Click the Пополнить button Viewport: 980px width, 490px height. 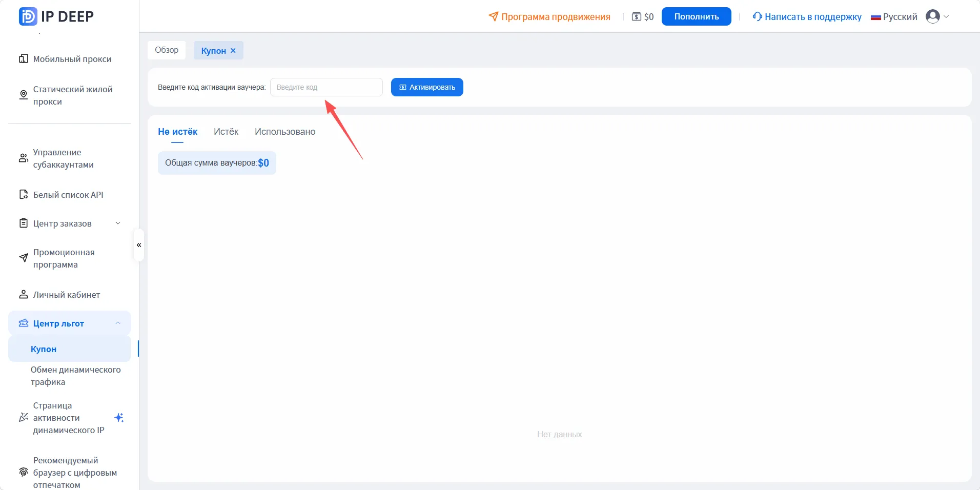coord(697,16)
